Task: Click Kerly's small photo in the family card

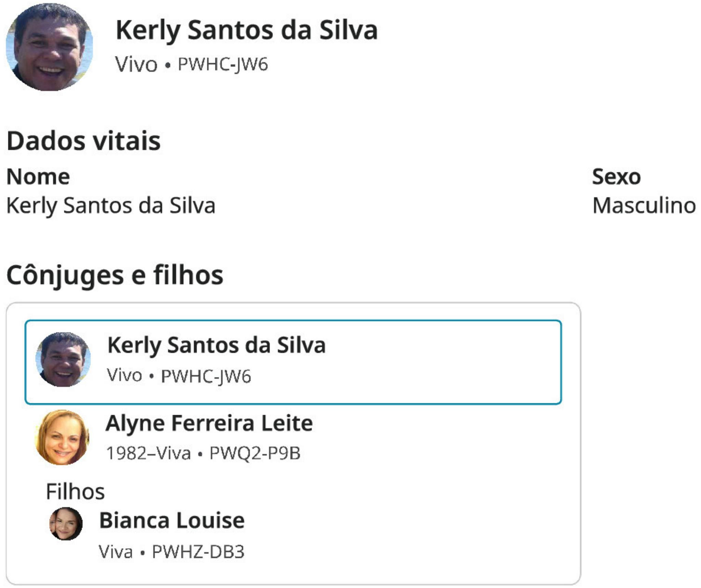Action: pos(63,359)
